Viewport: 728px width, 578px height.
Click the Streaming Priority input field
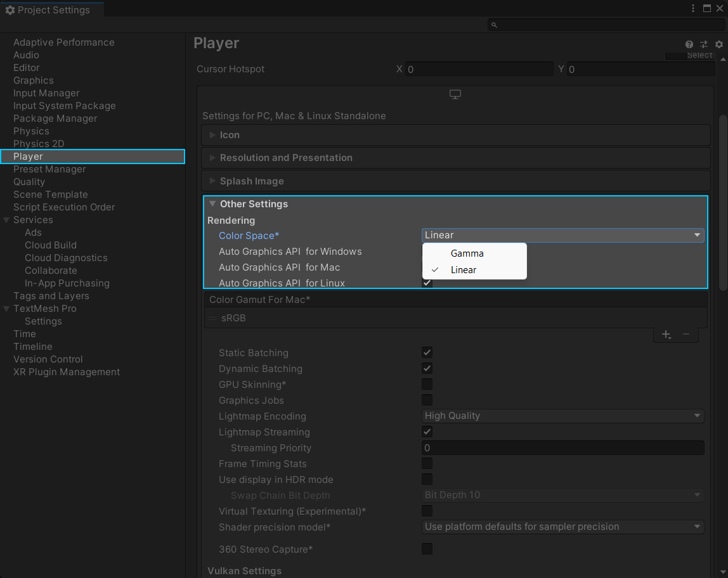tap(562, 447)
